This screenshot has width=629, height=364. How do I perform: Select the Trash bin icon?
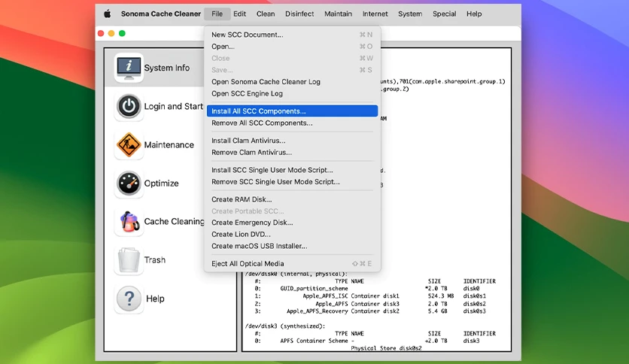129,260
